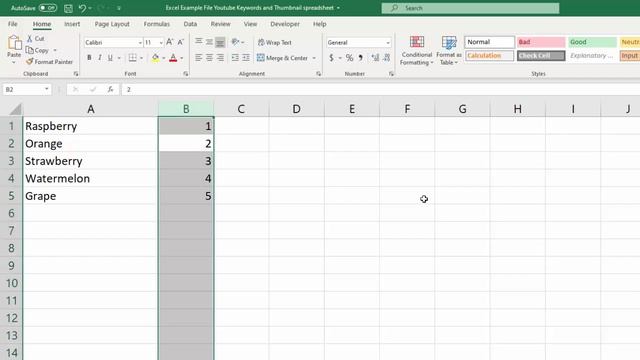Switch to the Page Layout tab
Image resolution: width=640 pixels, height=360 pixels.
click(x=112, y=24)
